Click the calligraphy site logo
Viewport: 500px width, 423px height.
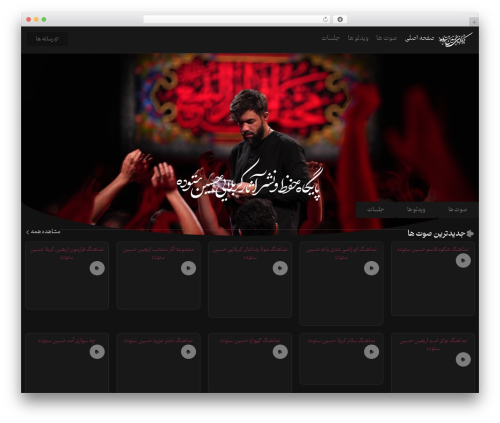click(455, 39)
